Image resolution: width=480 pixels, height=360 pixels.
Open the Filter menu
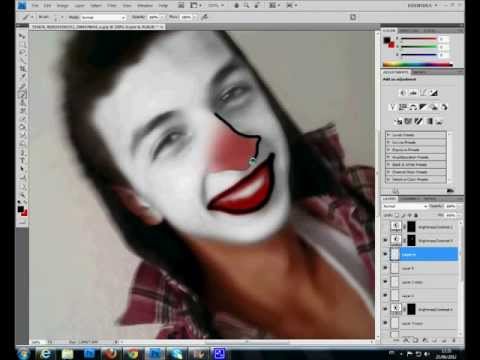coord(111,6)
